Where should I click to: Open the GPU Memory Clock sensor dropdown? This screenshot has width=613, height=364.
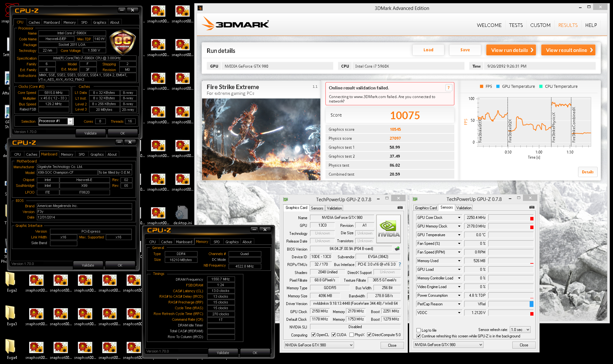(459, 226)
